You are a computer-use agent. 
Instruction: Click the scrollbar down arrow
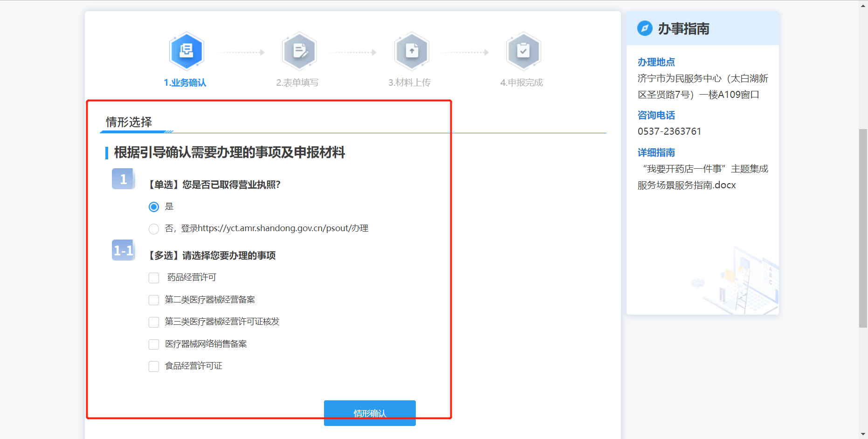(x=863, y=434)
